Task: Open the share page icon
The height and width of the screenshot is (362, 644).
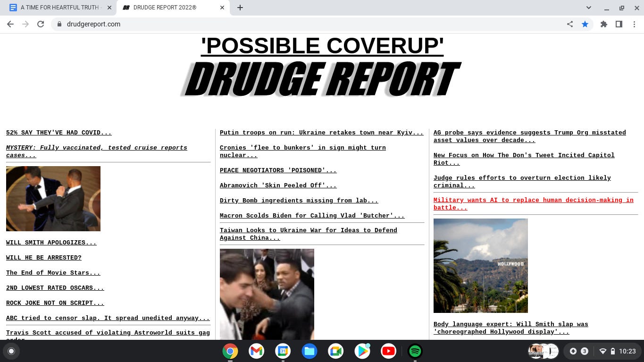Action: 570,24
